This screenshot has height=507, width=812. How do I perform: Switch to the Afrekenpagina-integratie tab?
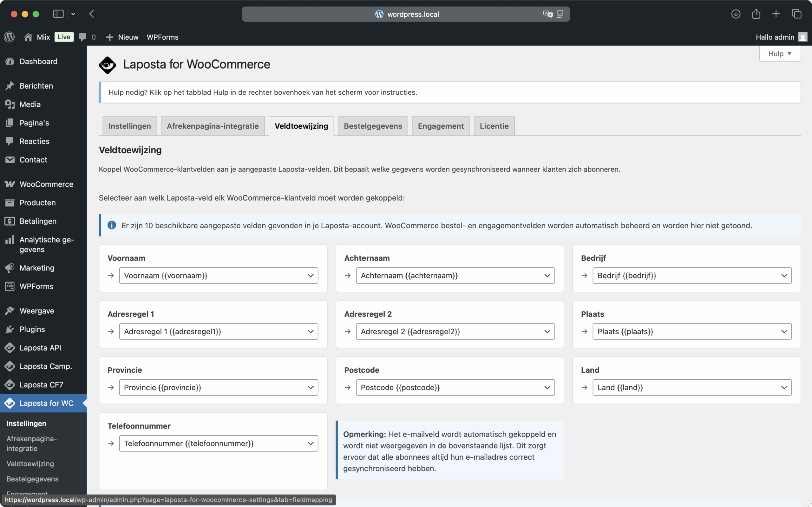tap(213, 126)
